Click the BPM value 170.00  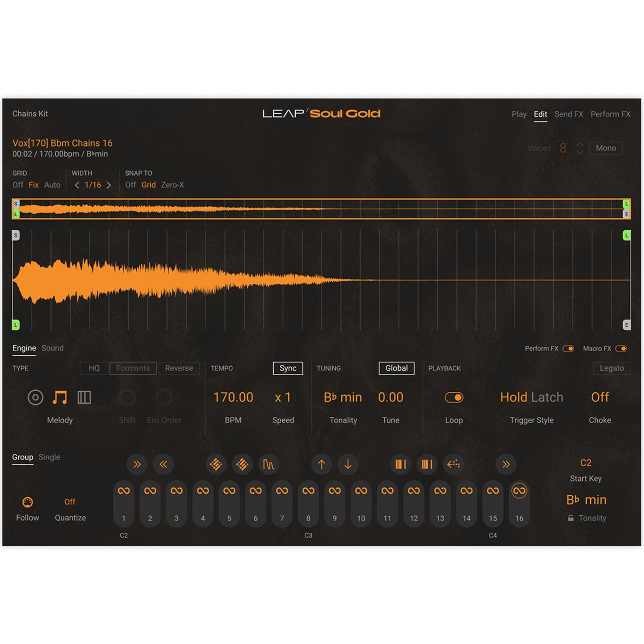pos(233,398)
